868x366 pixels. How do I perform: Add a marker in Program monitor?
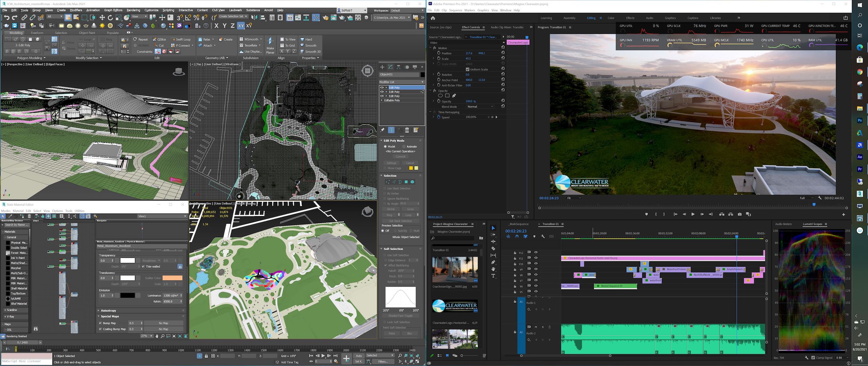point(646,214)
